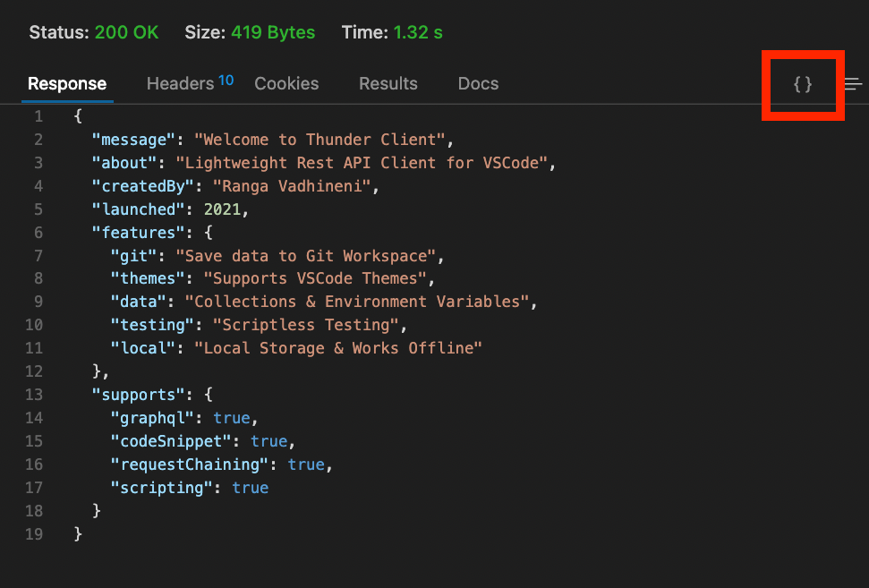Image resolution: width=869 pixels, height=588 pixels.
Task: Click the Size 419 Bytes value
Action: (x=273, y=32)
